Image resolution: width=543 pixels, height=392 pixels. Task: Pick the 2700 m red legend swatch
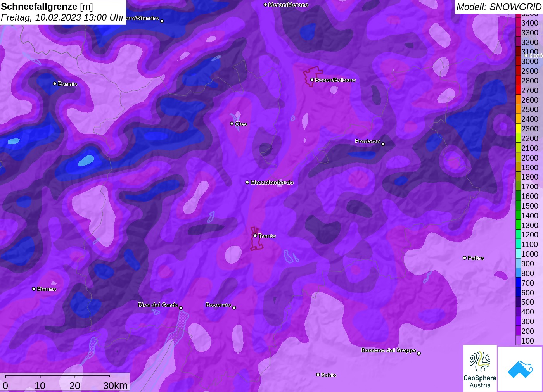coord(518,90)
